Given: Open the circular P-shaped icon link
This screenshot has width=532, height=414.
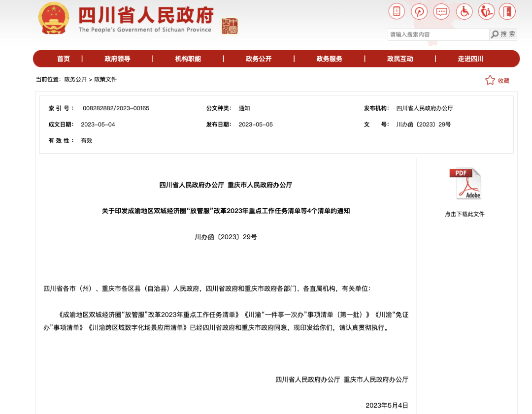Looking at the screenshot, I should pos(419,11).
